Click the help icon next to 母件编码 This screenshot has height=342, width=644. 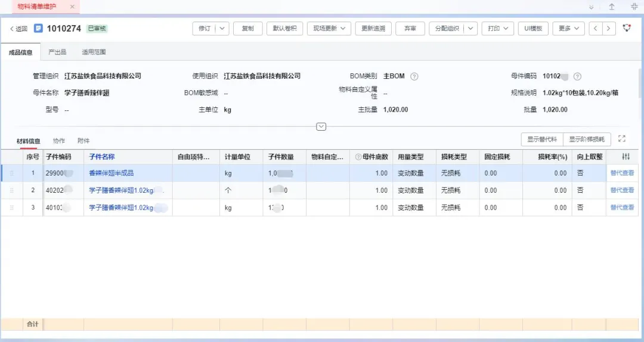click(577, 76)
